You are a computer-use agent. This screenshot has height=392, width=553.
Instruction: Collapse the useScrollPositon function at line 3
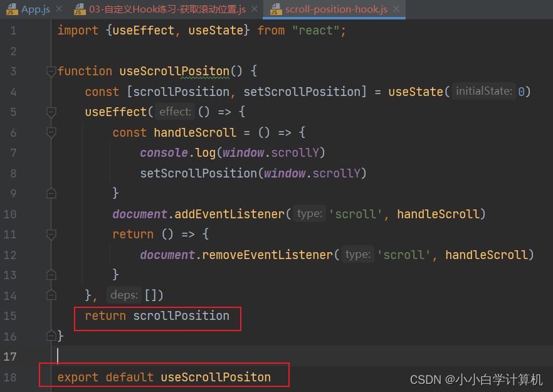pyautogui.click(x=51, y=72)
